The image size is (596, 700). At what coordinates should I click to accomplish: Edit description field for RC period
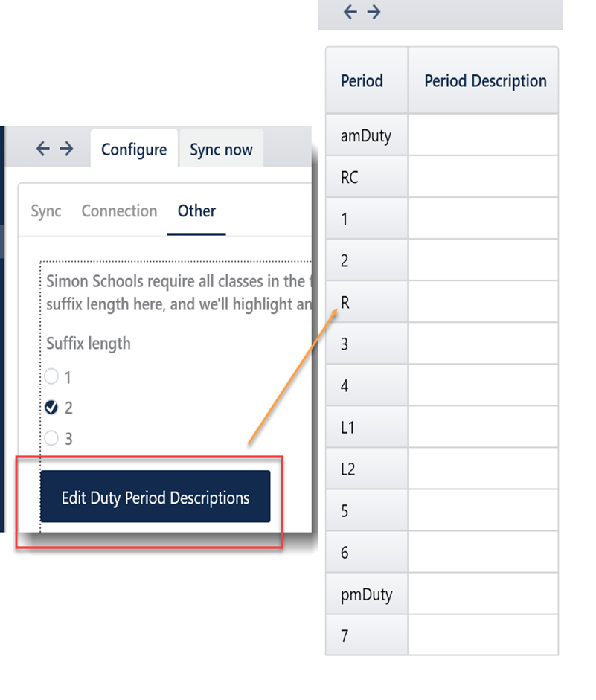(x=483, y=177)
